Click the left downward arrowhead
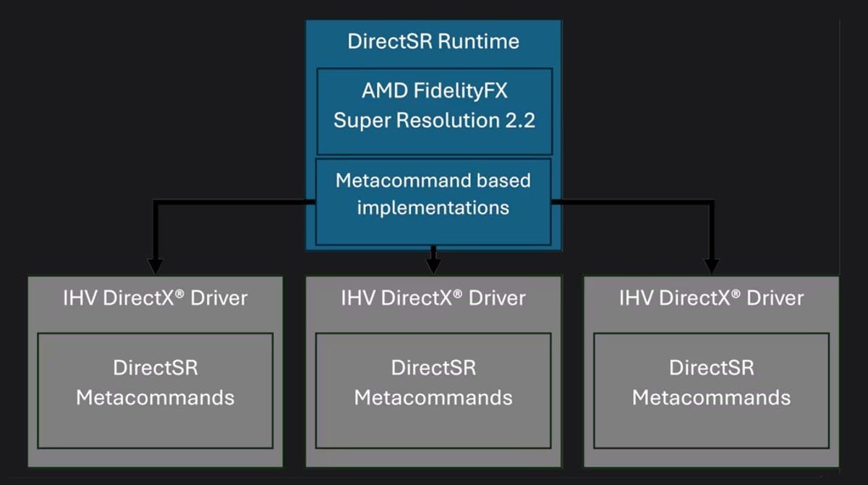868x485 pixels. 155,266
